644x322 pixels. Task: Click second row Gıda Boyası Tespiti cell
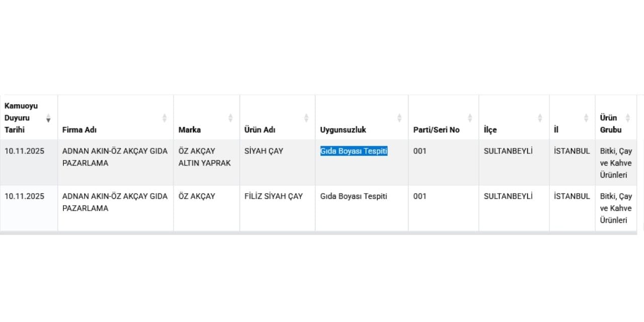point(354,196)
